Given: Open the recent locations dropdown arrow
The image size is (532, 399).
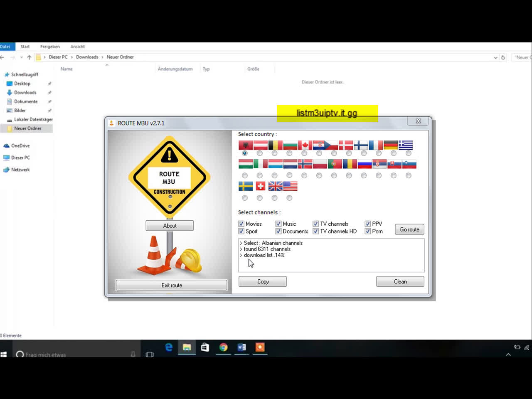Looking at the screenshot, I should (21, 57).
